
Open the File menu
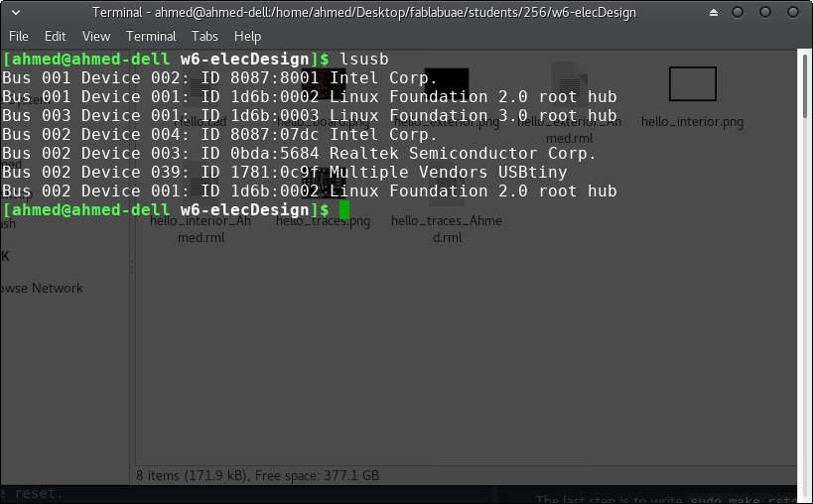[19, 37]
